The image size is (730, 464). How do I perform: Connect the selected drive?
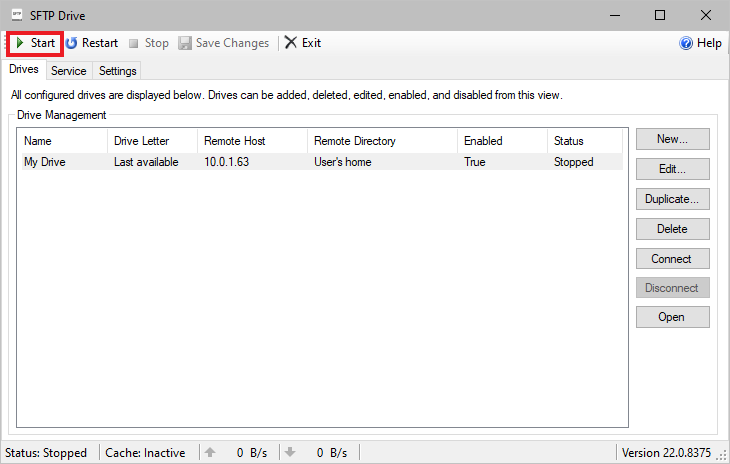point(672,259)
